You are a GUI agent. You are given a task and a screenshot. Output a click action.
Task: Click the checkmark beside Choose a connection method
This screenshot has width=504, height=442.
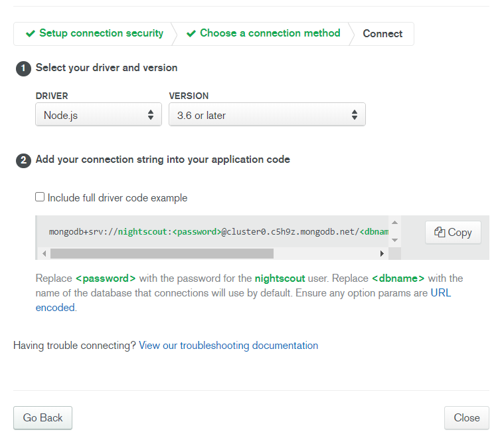click(x=191, y=33)
